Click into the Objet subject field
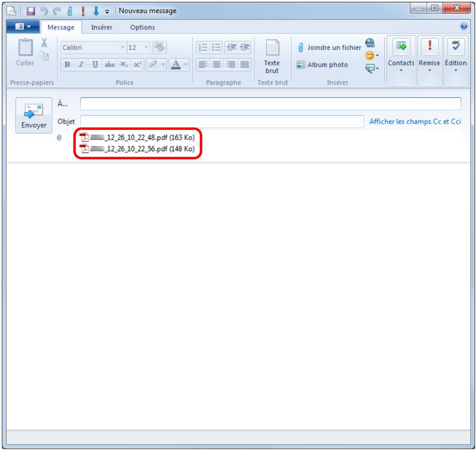 (222, 121)
